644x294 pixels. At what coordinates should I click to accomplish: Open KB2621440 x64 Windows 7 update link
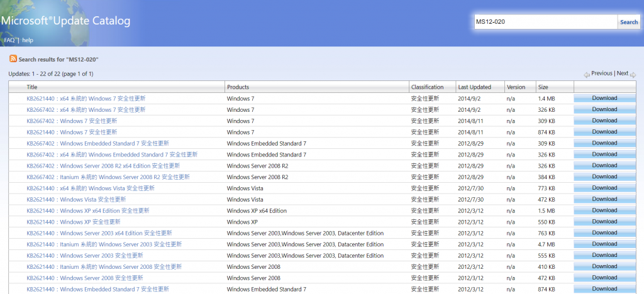click(86, 99)
